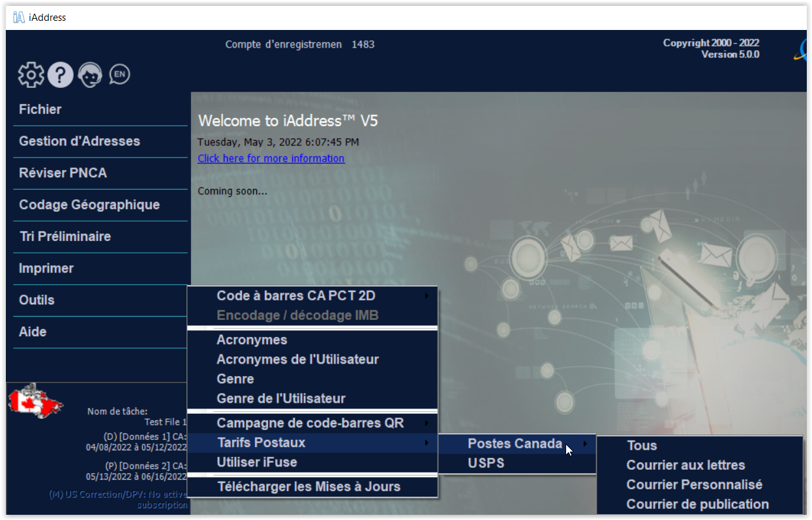Viewport: 812px width, 520px height.
Task: Open the Tri Préliminaire menu
Action: [x=100, y=237]
